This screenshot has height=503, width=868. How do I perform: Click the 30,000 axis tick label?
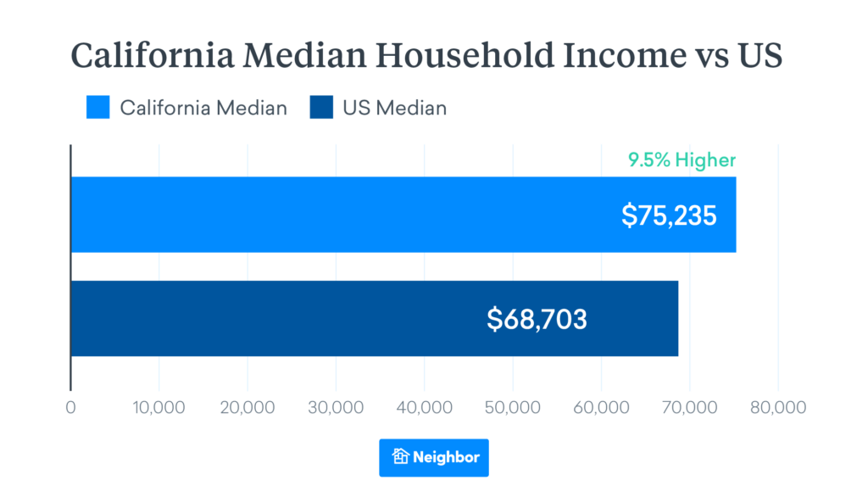click(335, 407)
